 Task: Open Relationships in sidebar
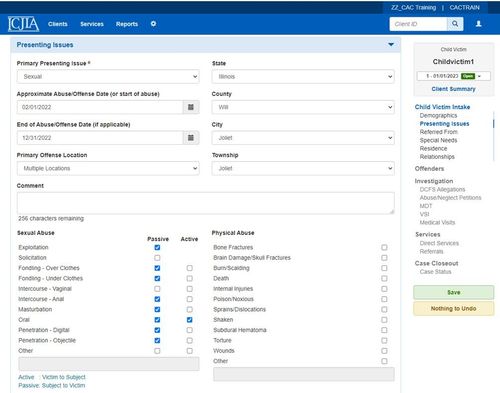point(437,157)
